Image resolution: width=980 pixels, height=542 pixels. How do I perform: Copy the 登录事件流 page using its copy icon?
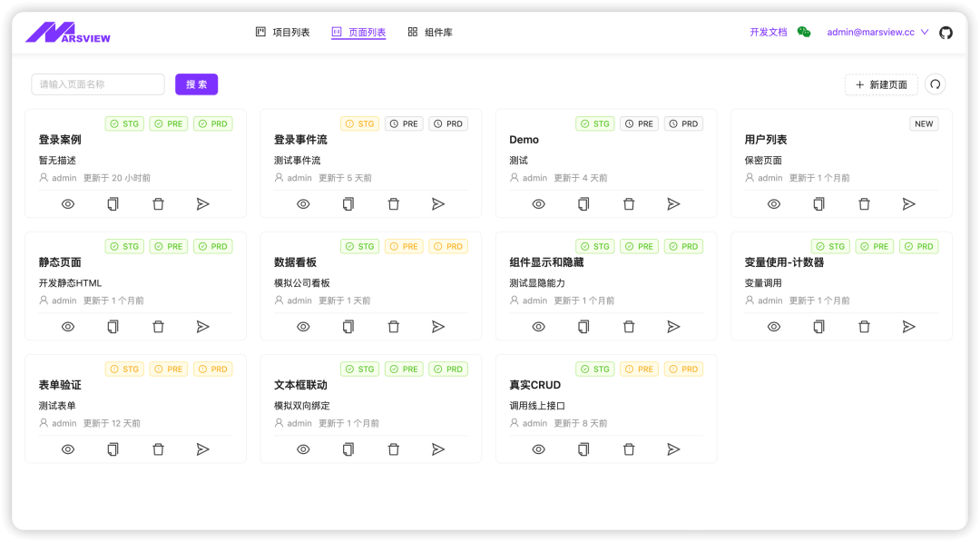tap(348, 204)
